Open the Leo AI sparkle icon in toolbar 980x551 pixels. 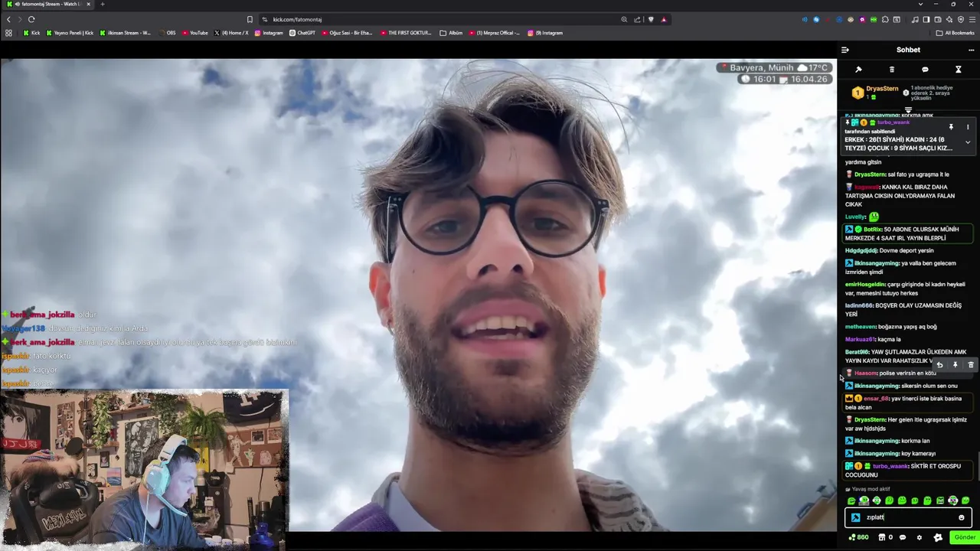[x=949, y=19]
